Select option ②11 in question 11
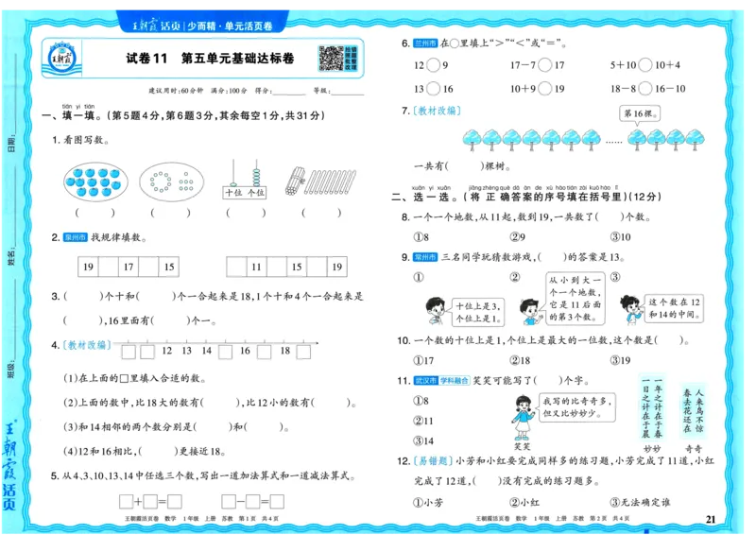The image size is (756, 535). pyautogui.click(x=423, y=421)
